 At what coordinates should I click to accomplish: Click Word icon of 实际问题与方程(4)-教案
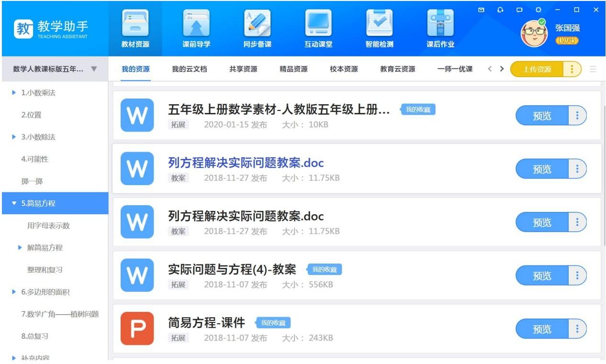click(137, 276)
